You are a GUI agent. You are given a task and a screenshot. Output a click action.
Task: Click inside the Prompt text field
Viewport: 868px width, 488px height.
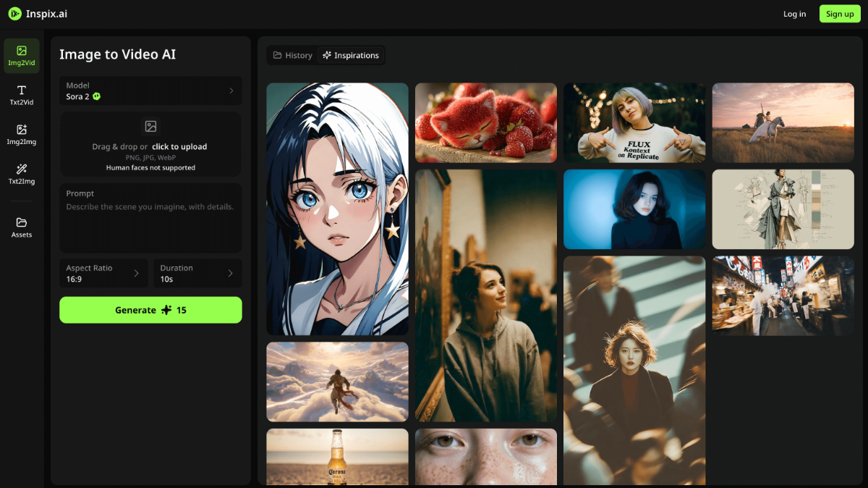150,224
